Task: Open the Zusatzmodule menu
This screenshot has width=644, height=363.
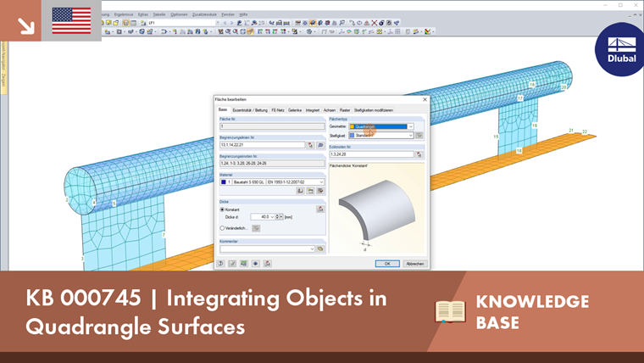Action: pyautogui.click(x=204, y=14)
